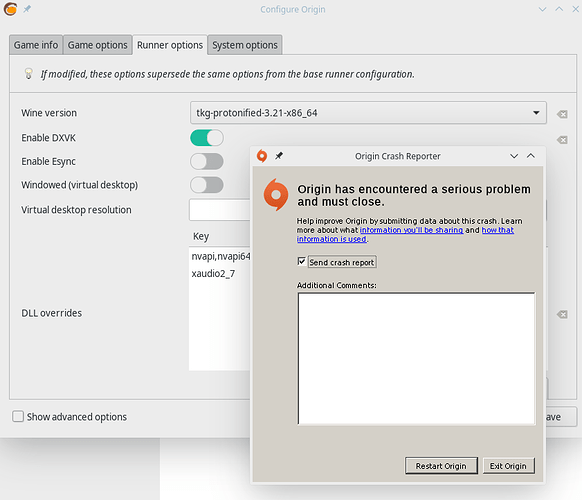The image size is (582, 500).
Task: Close the Configure Origin window
Action: (x=575, y=9)
